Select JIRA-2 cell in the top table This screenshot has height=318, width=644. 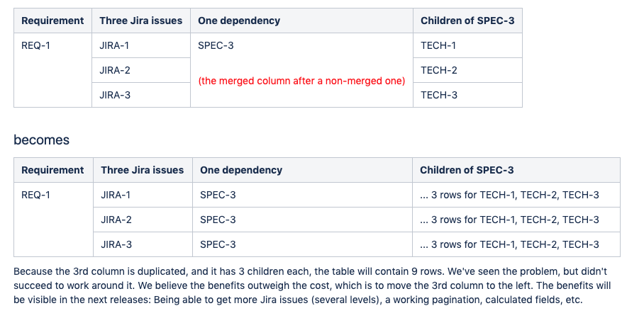[114, 70]
